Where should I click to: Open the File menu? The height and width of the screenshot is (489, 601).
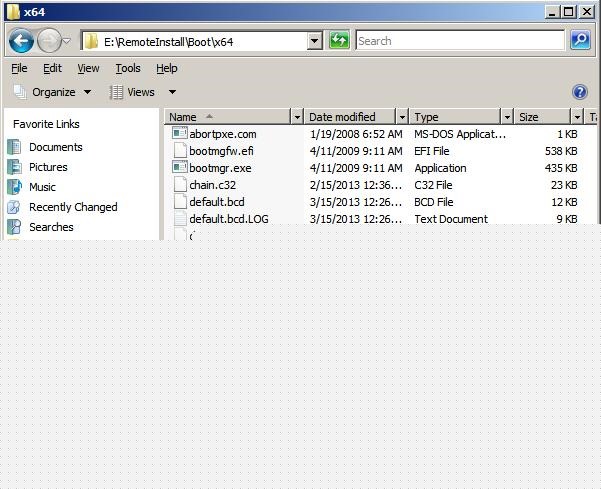tap(19, 68)
